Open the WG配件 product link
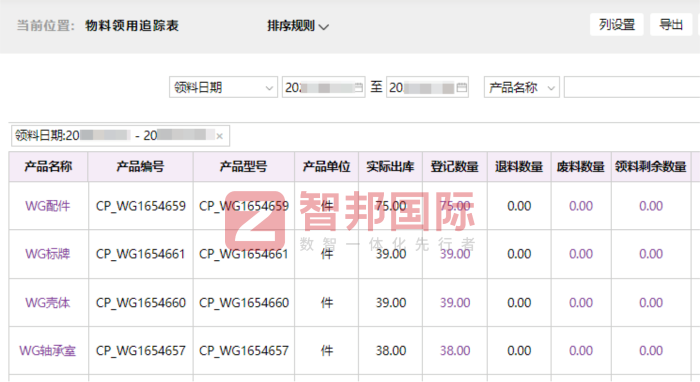 tap(48, 206)
